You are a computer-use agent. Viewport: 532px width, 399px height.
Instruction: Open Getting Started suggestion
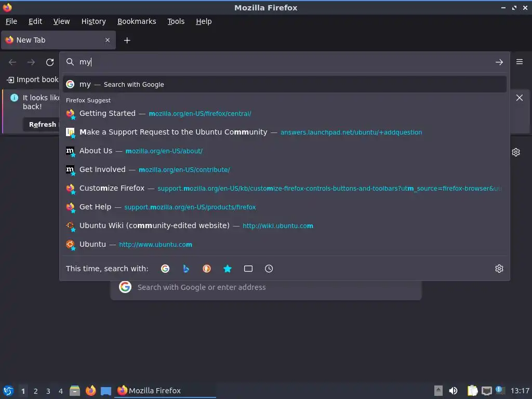[284, 113]
